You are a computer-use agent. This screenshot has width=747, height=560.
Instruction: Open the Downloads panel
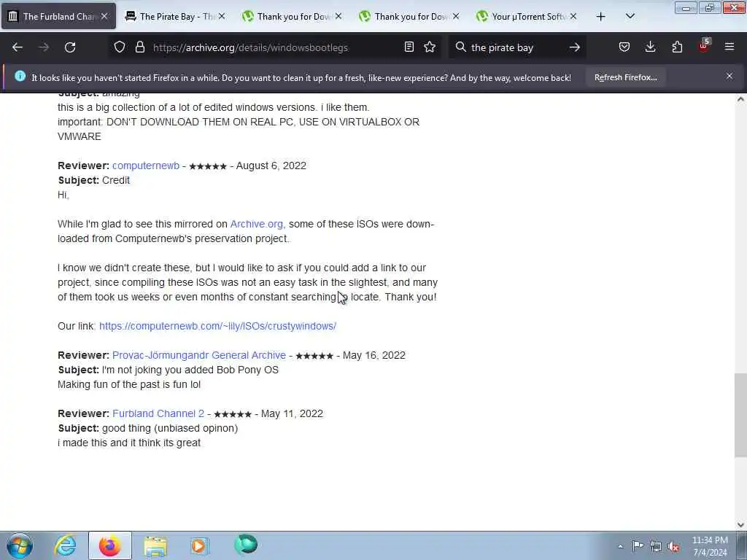650,47
